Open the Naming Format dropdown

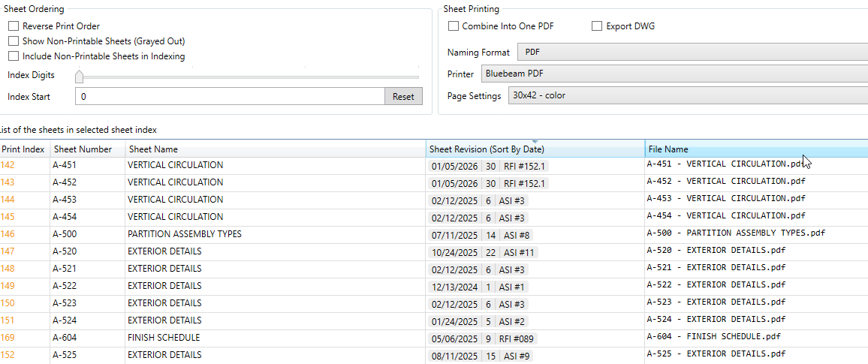[691, 53]
